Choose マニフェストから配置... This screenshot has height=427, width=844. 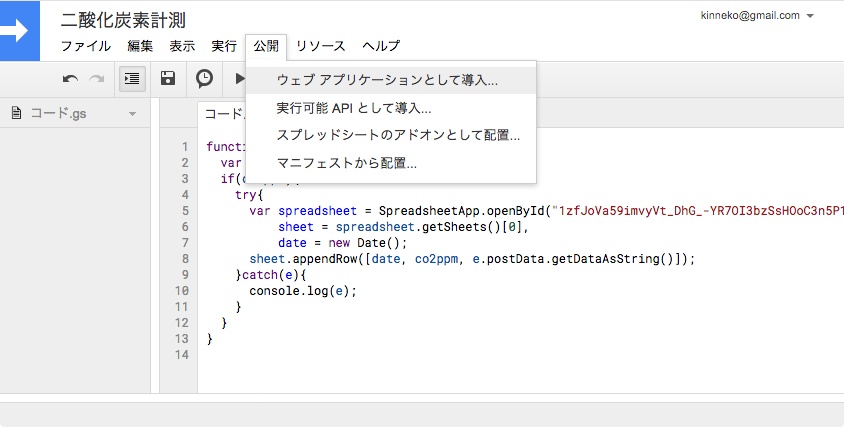click(x=346, y=163)
